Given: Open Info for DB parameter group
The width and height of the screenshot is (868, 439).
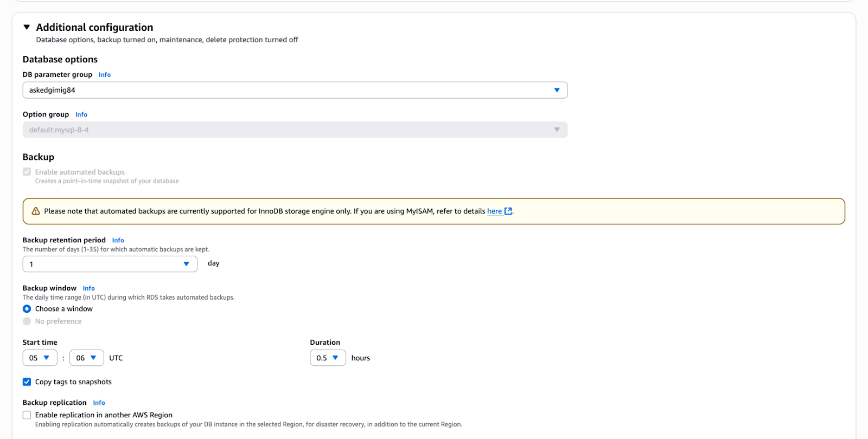Looking at the screenshot, I should pos(105,75).
